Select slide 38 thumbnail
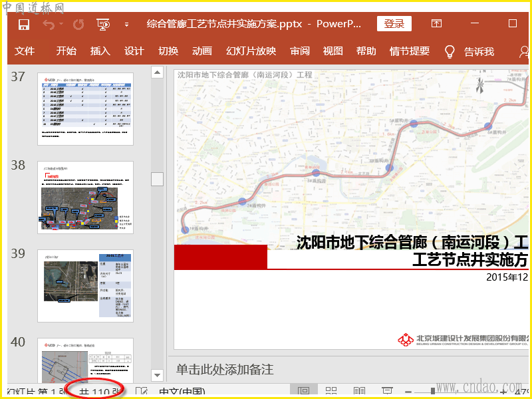This screenshot has height=399, width=532. click(x=85, y=197)
